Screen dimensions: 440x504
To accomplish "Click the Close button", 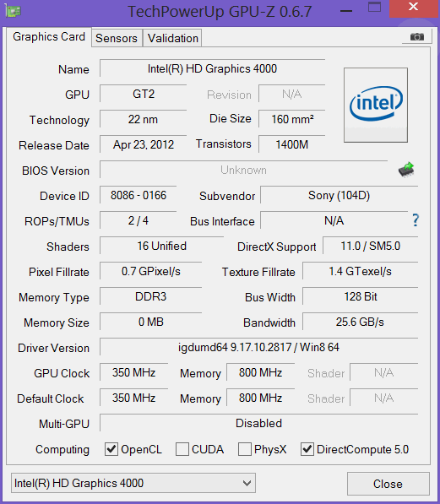I will pyautogui.click(x=388, y=484).
